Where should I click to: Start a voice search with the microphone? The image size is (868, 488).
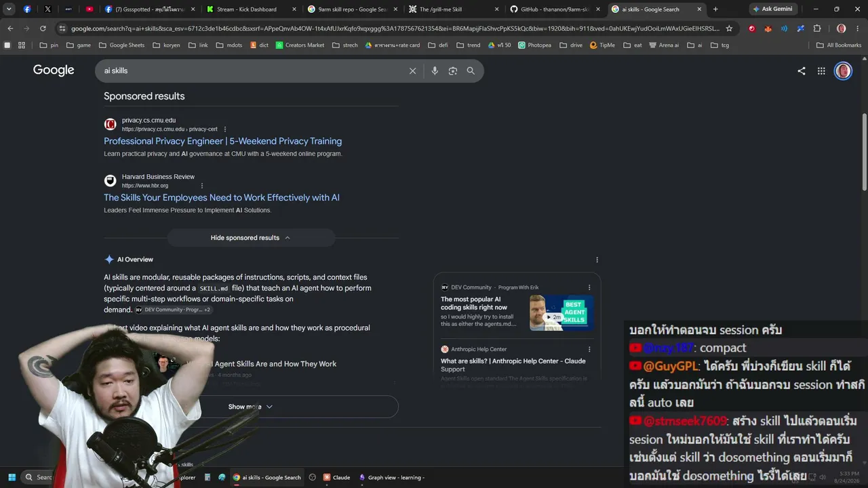(x=435, y=70)
